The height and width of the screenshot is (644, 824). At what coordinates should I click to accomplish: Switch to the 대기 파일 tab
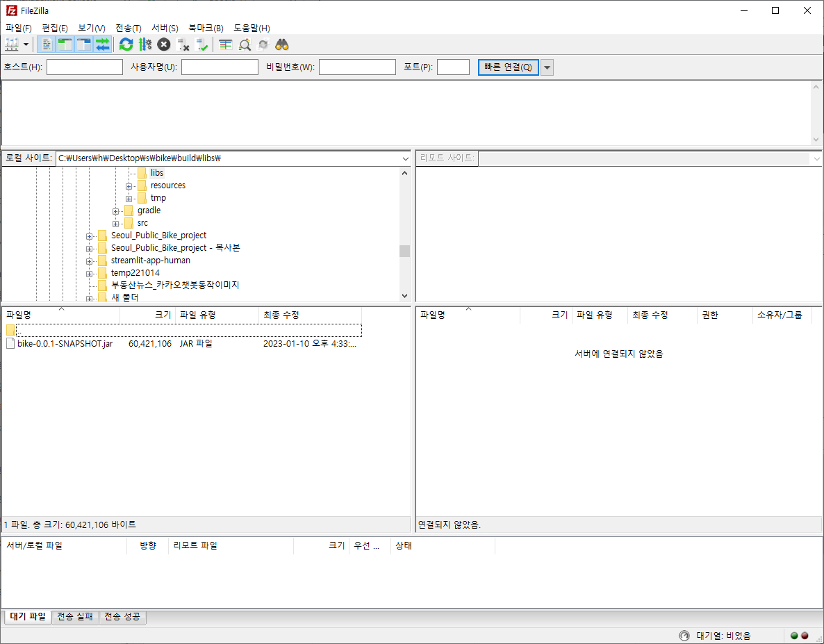click(x=28, y=617)
